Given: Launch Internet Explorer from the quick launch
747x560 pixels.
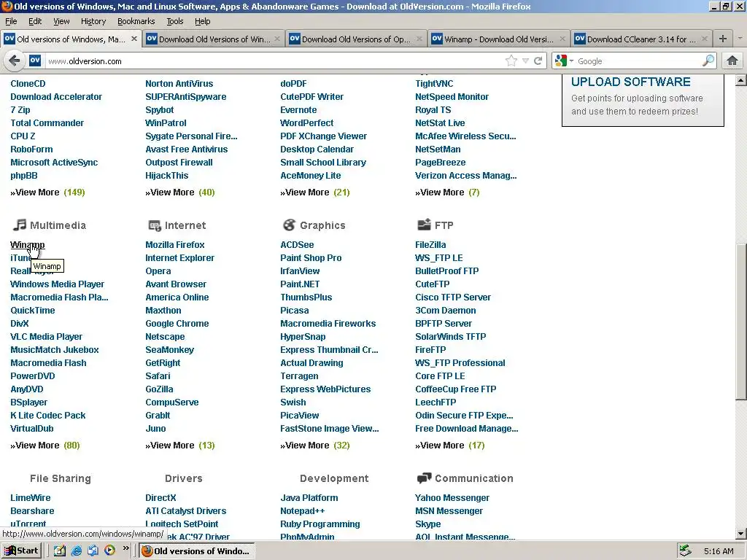Looking at the screenshot, I should (x=76, y=551).
